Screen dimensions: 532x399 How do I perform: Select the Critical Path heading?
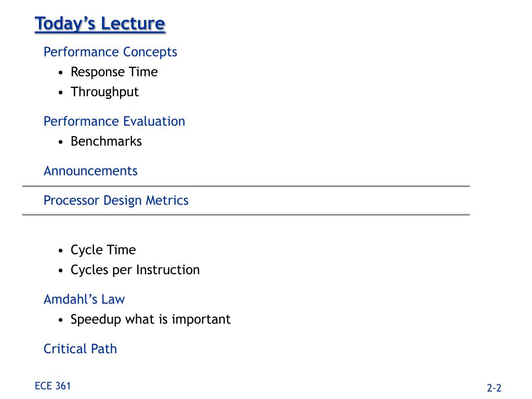(81, 349)
